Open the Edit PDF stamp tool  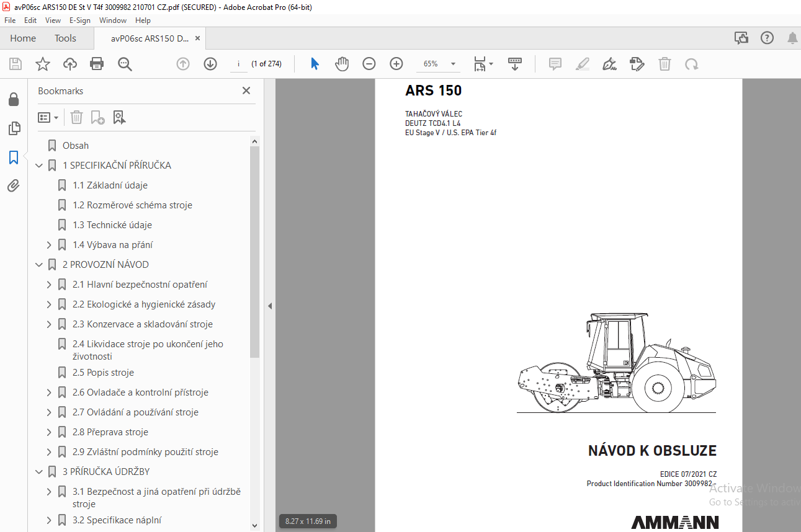[x=637, y=64]
